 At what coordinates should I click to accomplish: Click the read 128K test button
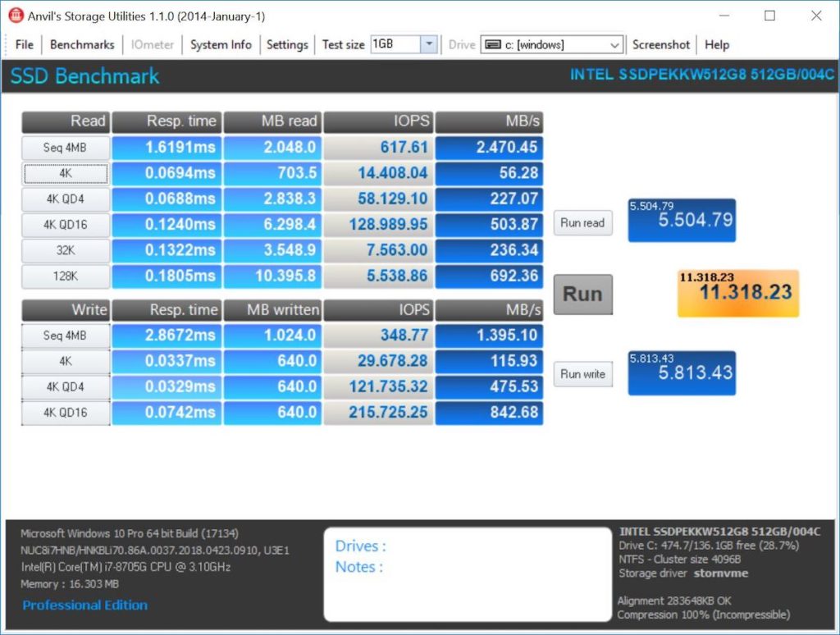66,276
